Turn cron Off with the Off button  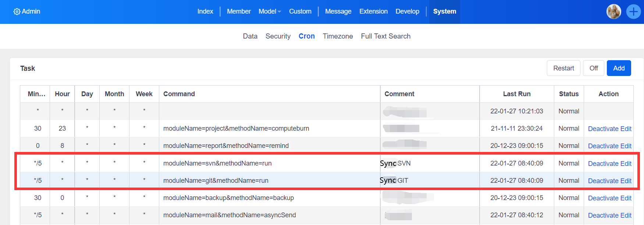[593, 68]
